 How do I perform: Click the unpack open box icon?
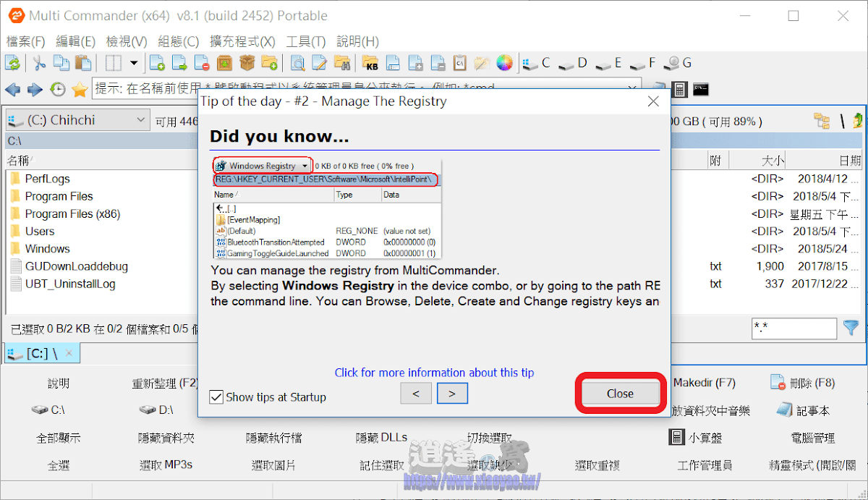(x=247, y=63)
